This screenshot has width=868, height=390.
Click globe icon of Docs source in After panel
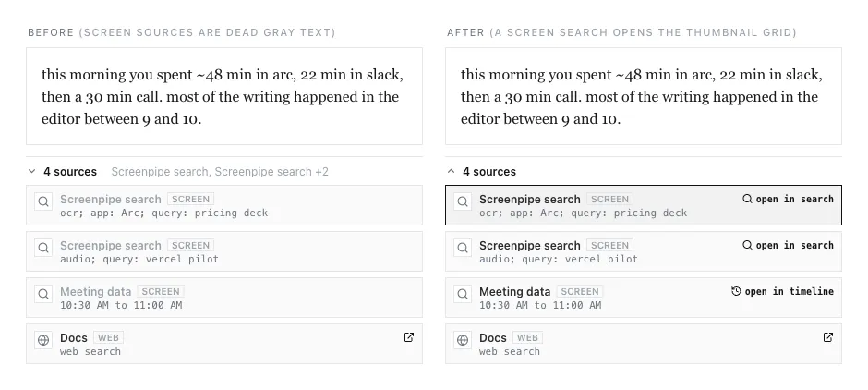point(463,340)
